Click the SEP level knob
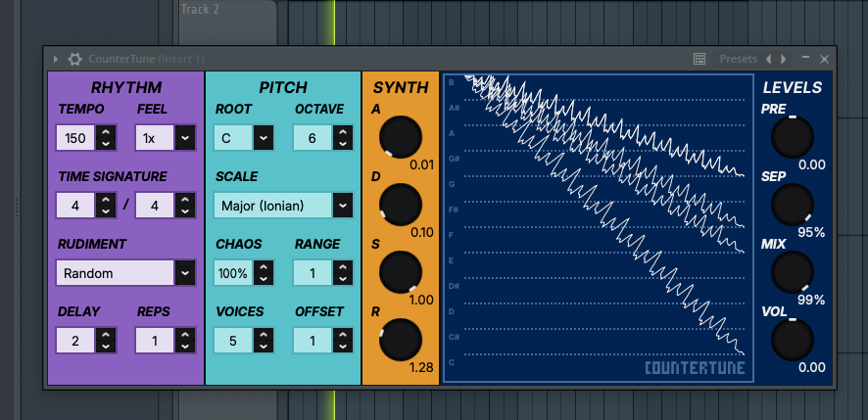This screenshot has height=420, width=868. click(793, 205)
